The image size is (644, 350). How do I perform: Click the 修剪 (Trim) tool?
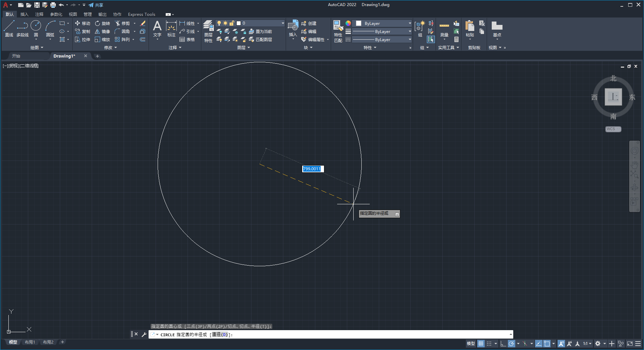click(x=122, y=23)
